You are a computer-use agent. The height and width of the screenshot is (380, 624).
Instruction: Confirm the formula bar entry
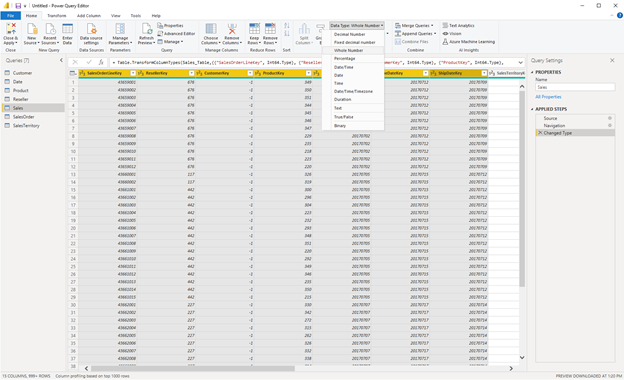coord(89,62)
